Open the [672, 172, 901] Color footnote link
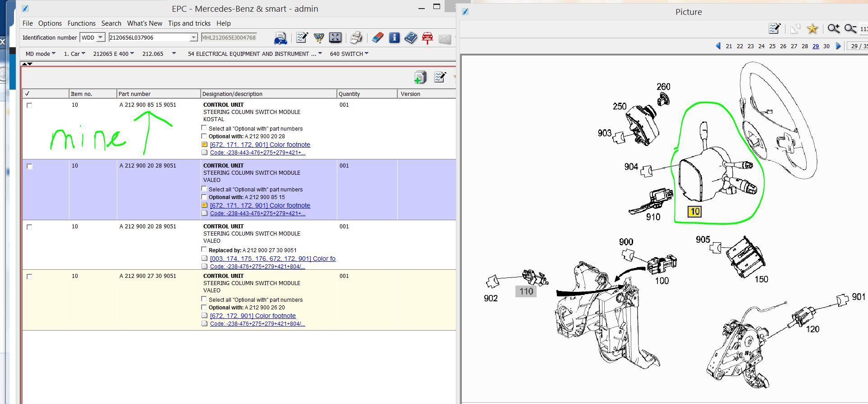 (x=253, y=316)
